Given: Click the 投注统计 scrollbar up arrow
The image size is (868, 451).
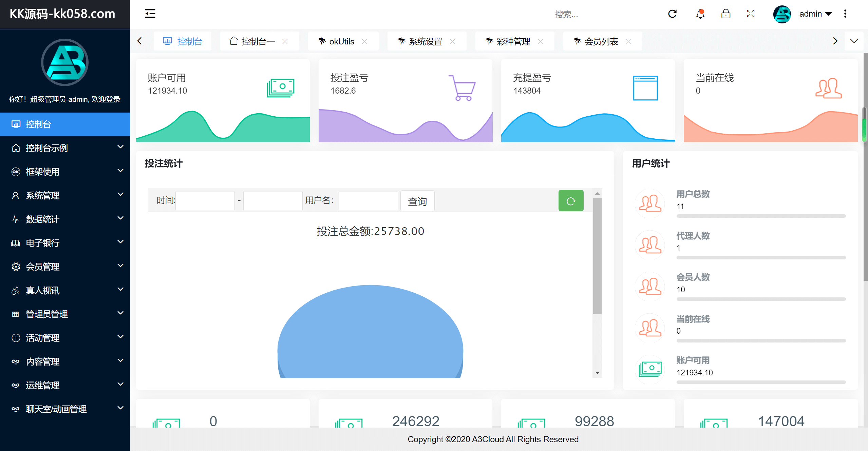Looking at the screenshot, I should pyautogui.click(x=597, y=194).
